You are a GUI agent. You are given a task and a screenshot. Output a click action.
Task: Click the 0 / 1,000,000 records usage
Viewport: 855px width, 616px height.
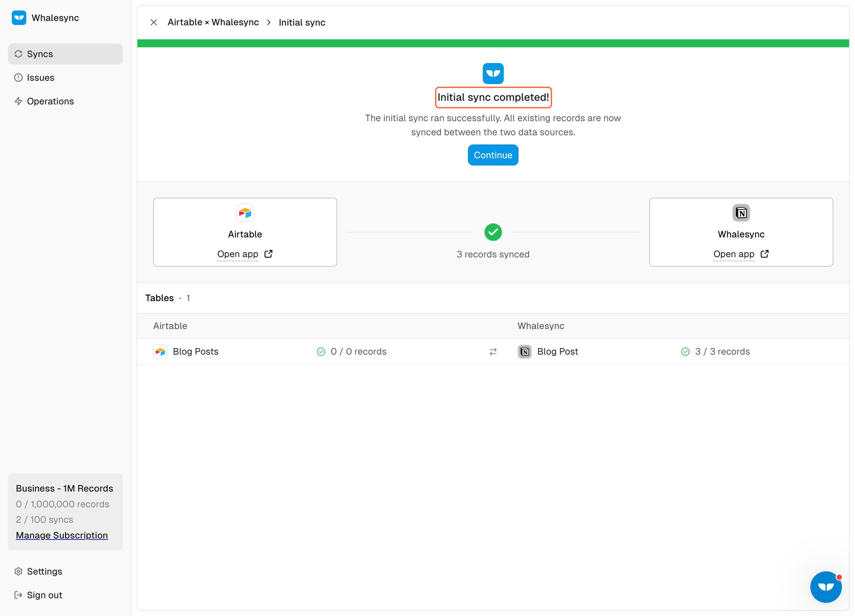(x=62, y=504)
